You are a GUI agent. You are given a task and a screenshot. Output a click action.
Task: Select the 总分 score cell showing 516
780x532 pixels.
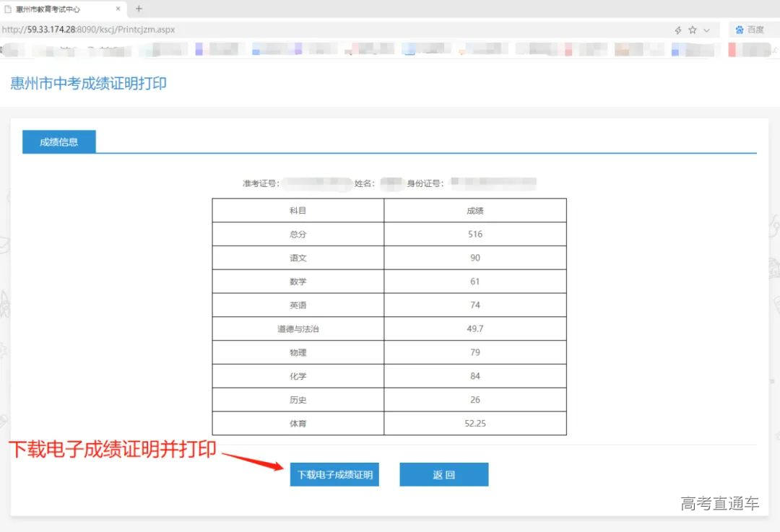click(x=474, y=233)
